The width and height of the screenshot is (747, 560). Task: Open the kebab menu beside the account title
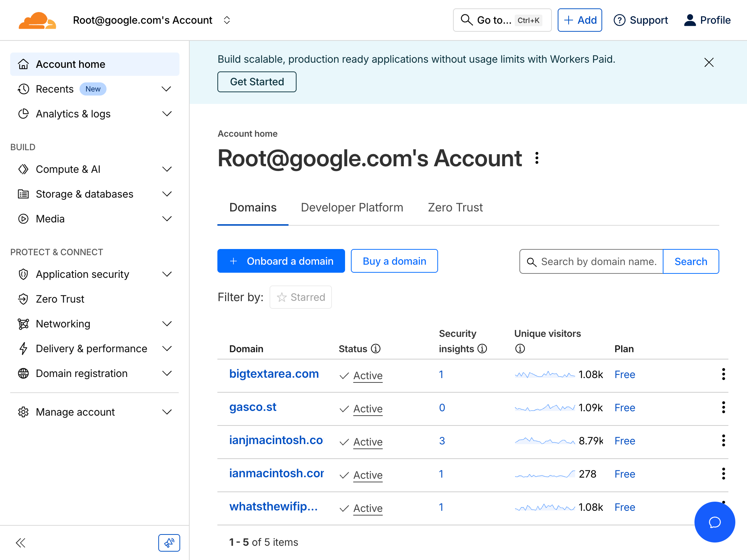coord(537,158)
